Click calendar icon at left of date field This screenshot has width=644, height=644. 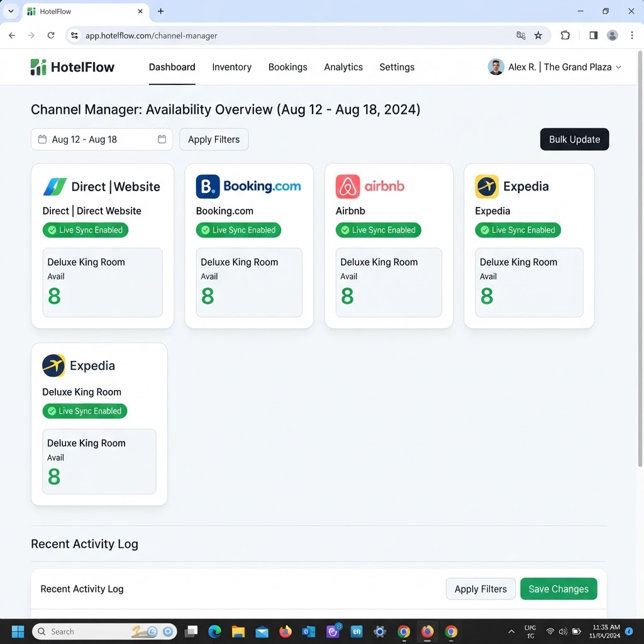click(42, 139)
